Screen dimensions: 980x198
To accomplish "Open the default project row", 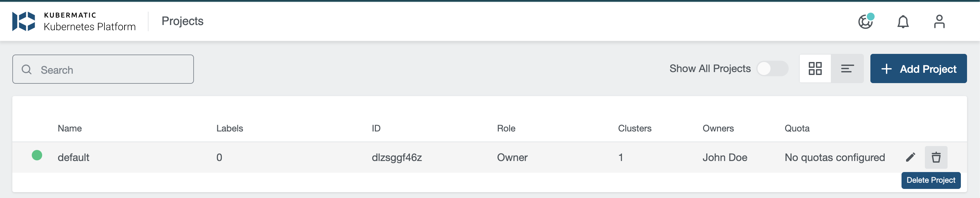I will [73, 157].
